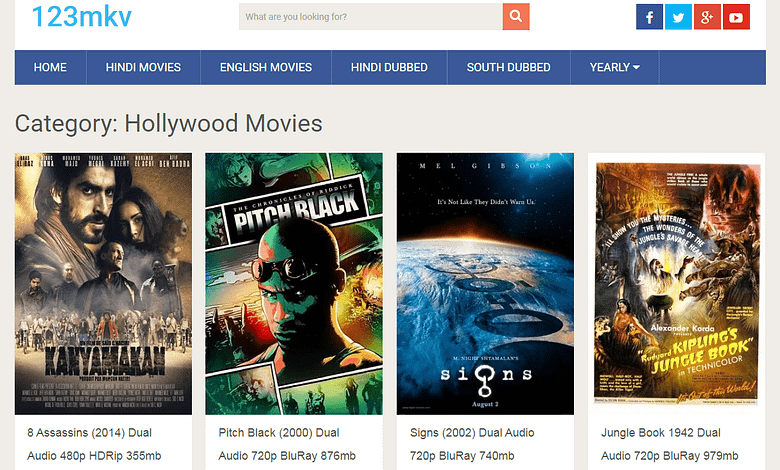Open the Facebook social icon
The image size is (780, 470).
point(649,17)
